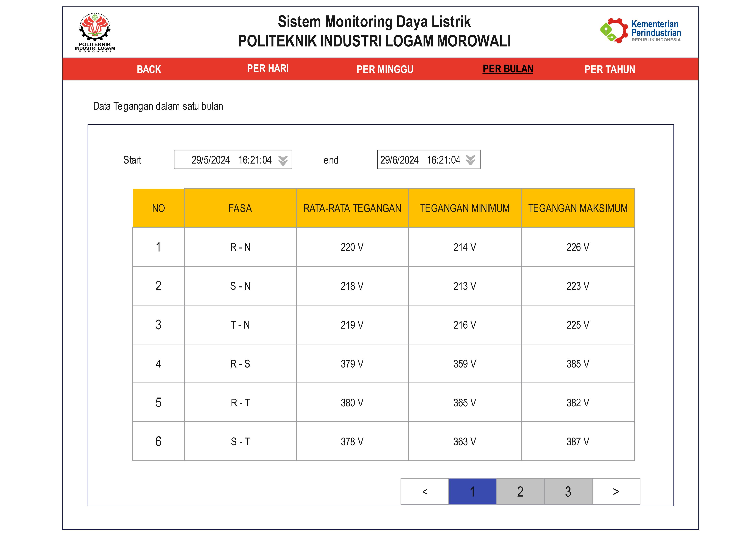Viewport: 756px width, 534px height.
Task: Click the RATA-RATA TEGANGAN column header
Action: pos(352,208)
